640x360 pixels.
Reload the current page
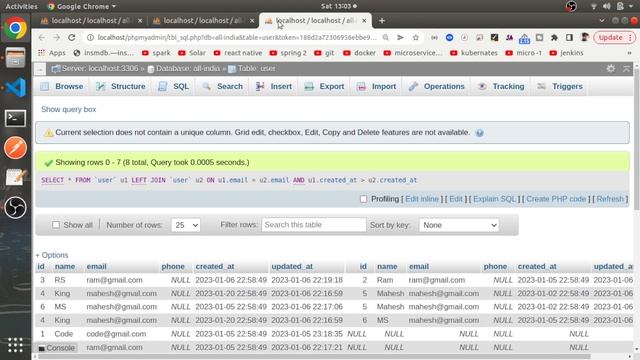click(x=72, y=38)
